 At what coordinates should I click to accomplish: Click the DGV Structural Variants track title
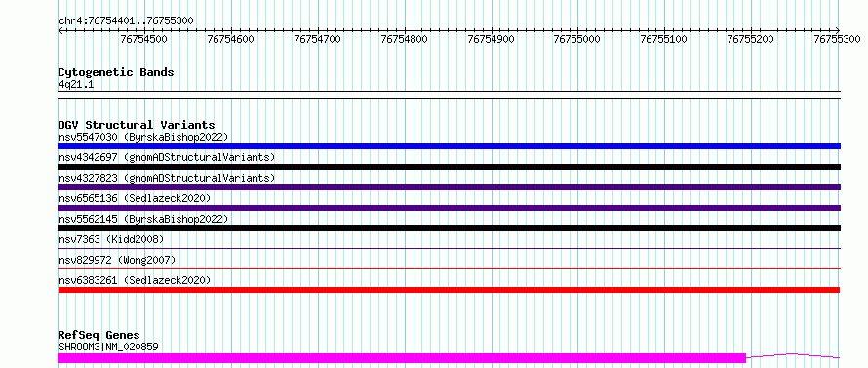coord(137,125)
